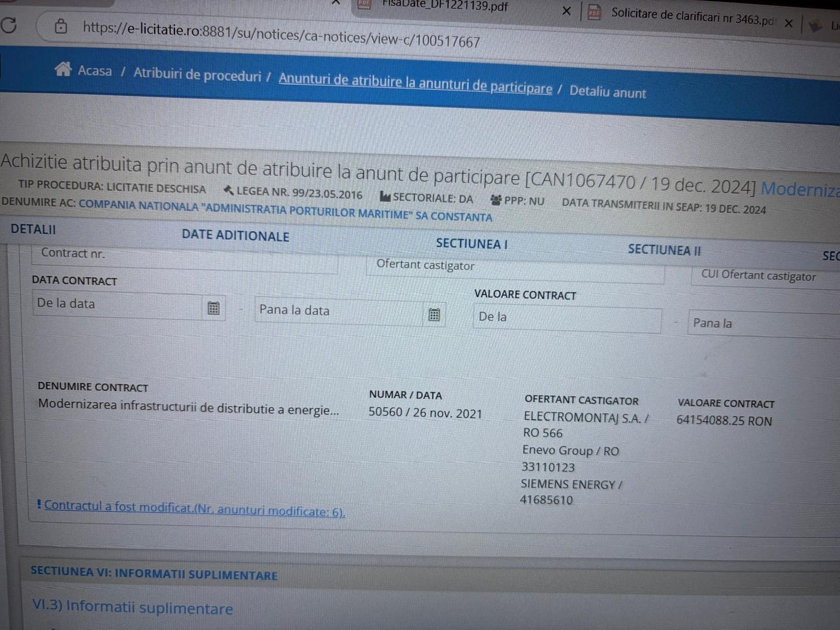The width and height of the screenshot is (840, 630).
Task: Open the Pana la data calendar picker
Action: pos(434,314)
